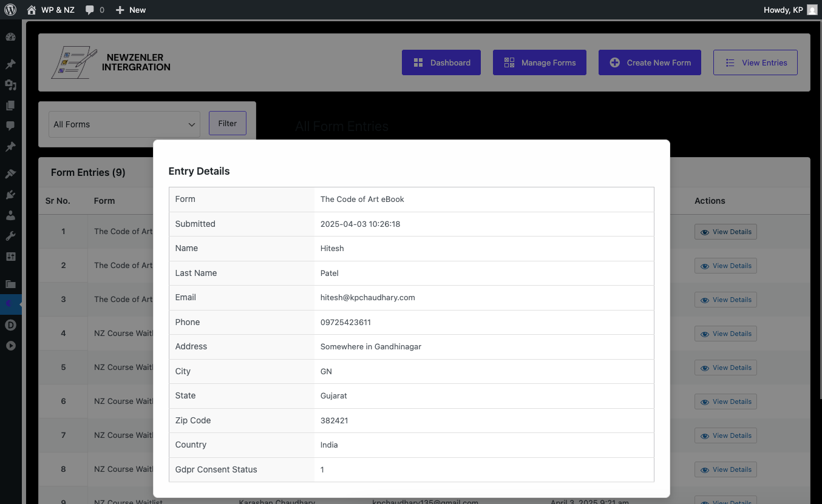
Task: Open Appearance paintbrush icon in sidebar
Action: [10, 174]
